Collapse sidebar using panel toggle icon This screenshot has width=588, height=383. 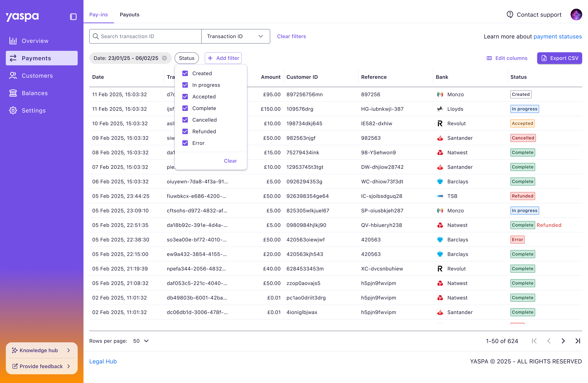click(x=73, y=17)
